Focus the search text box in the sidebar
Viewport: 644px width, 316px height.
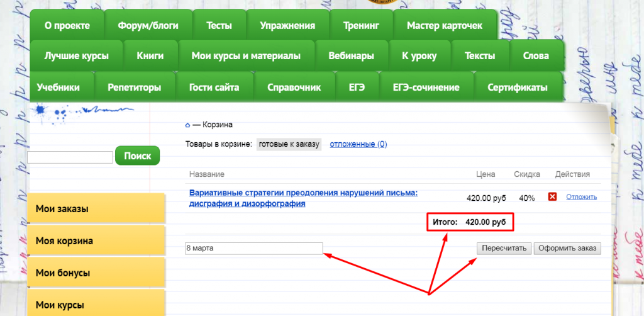[70, 157]
